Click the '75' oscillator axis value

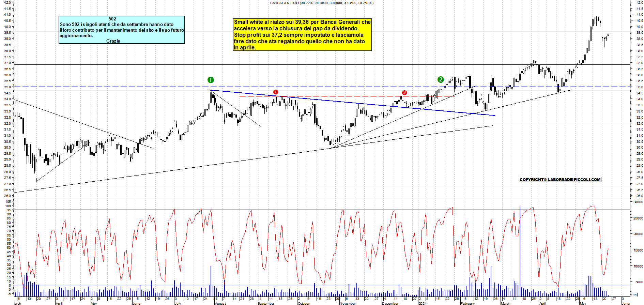[9, 227]
